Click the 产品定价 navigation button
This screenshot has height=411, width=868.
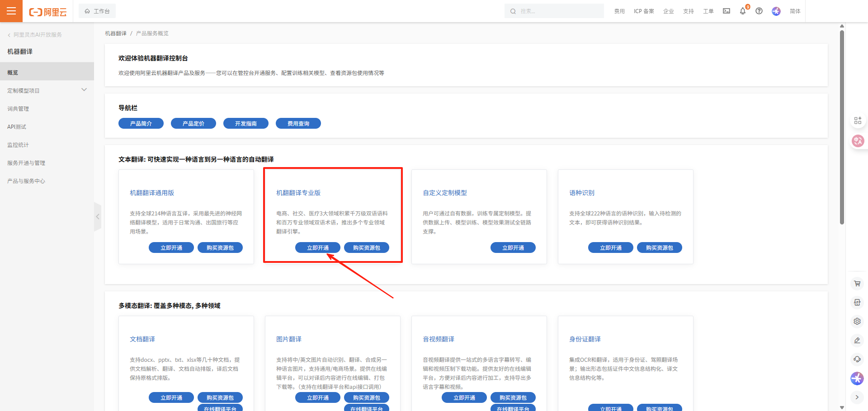tap(193, 123)
